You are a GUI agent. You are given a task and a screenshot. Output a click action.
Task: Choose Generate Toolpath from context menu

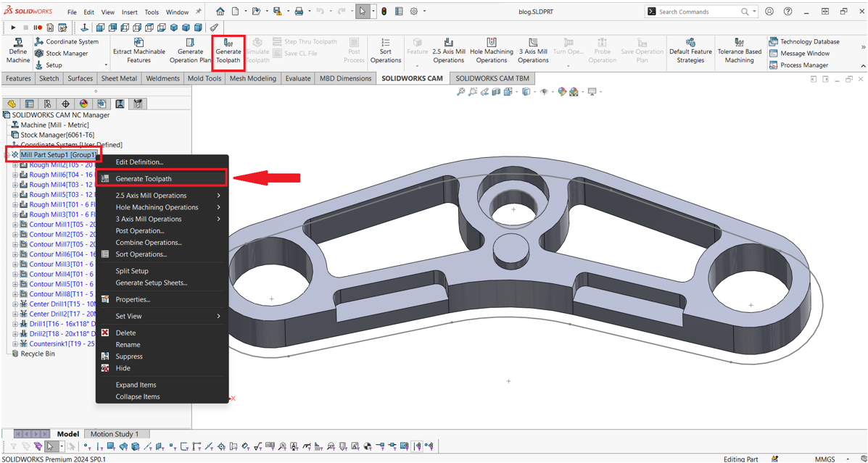point(144,178)
